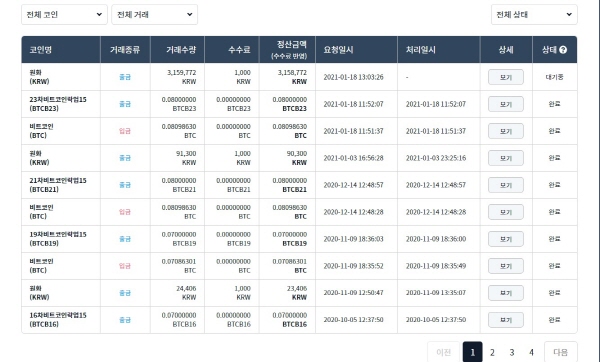Click request time 2021-01-03 16:56:28
Viewport: 600px width, 362px height.
click(x=353, y=158)
